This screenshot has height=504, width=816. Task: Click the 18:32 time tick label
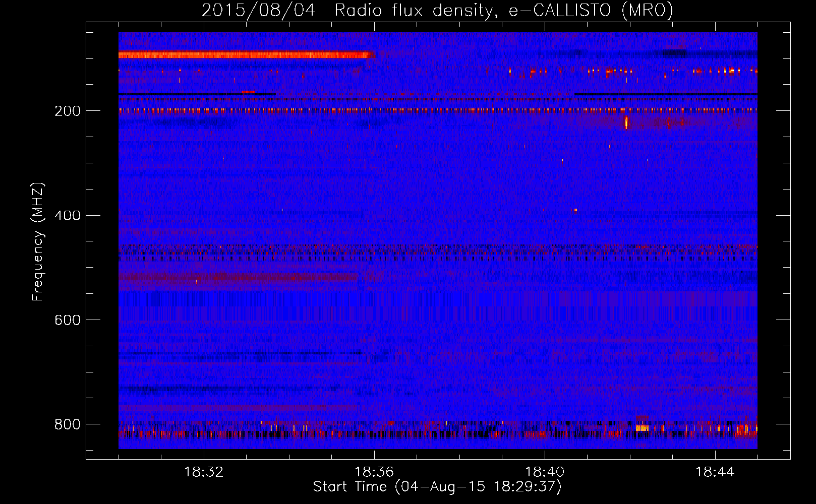coord(204,472)
